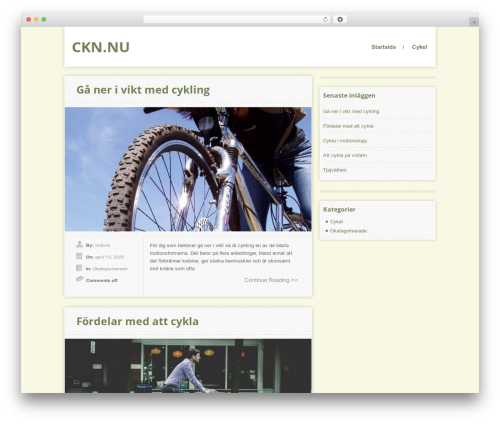Click the author person icon
The height and width of the screenshot is (423, 500).
tap(79, 244)
